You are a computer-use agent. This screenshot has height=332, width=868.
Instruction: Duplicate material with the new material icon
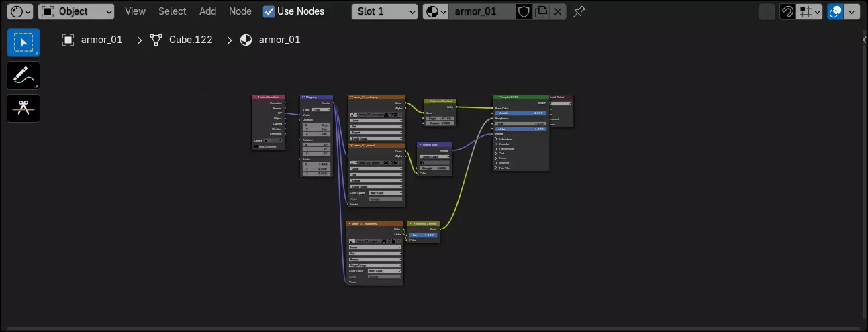[541, 11]
